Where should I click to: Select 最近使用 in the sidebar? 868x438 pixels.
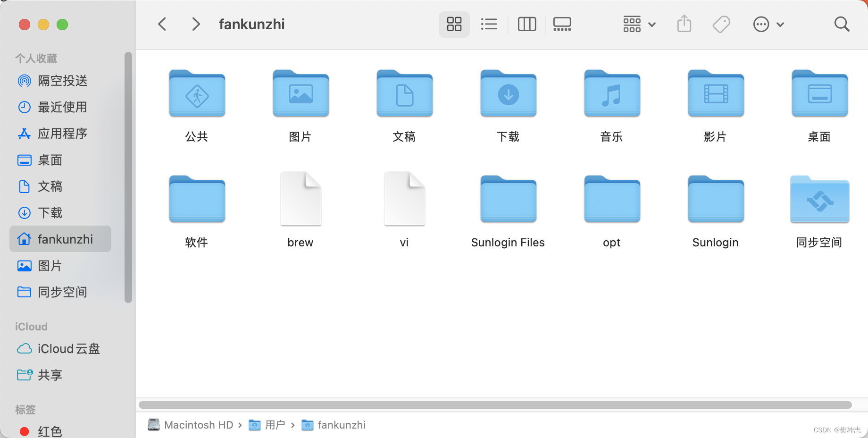[x=62, y=107]
